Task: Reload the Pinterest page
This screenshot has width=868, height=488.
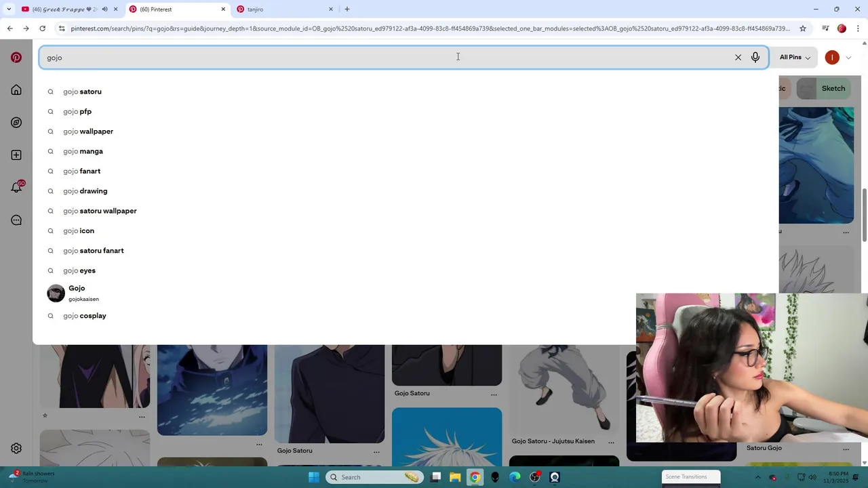Action: point(42,28)
